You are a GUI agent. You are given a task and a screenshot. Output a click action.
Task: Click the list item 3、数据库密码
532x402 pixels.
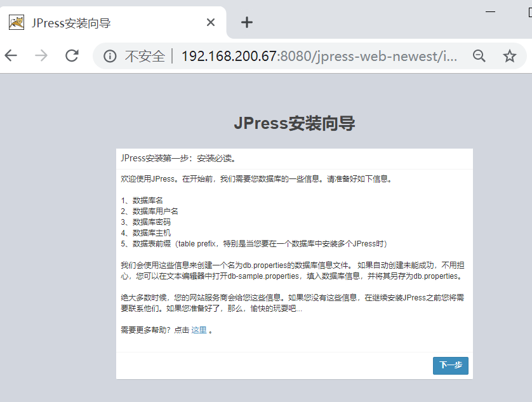(145, 222)
